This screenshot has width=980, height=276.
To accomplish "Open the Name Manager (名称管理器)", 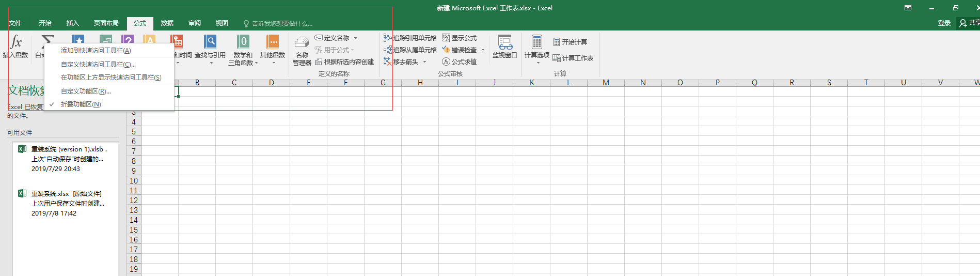I will pos(302,51).
